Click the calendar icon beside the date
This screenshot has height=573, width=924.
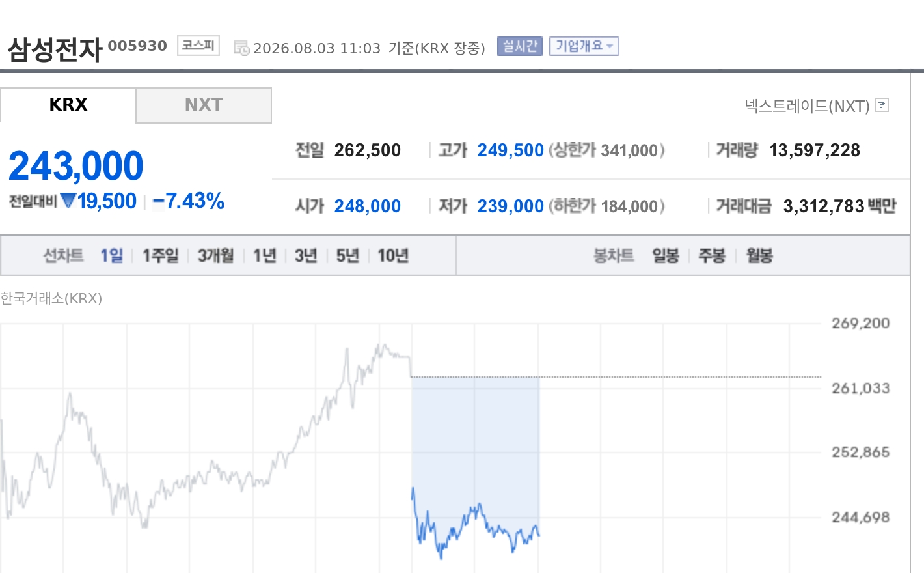pos(241,48)
